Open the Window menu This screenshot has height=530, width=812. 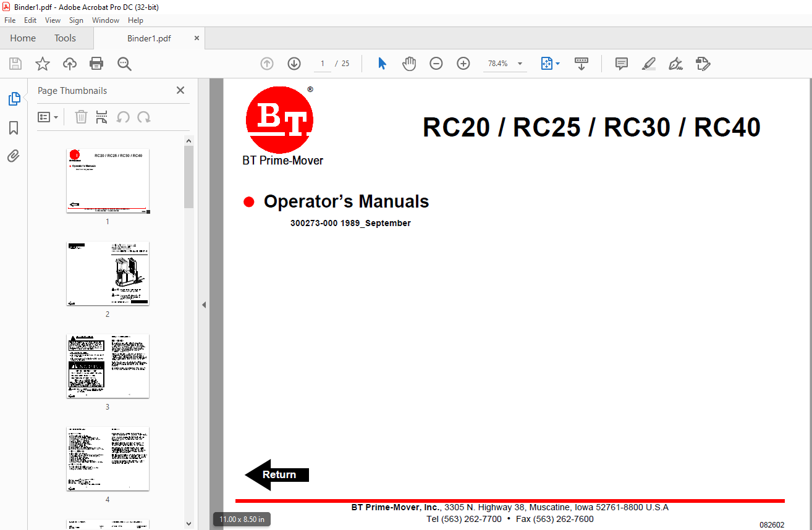coord(106,20)
